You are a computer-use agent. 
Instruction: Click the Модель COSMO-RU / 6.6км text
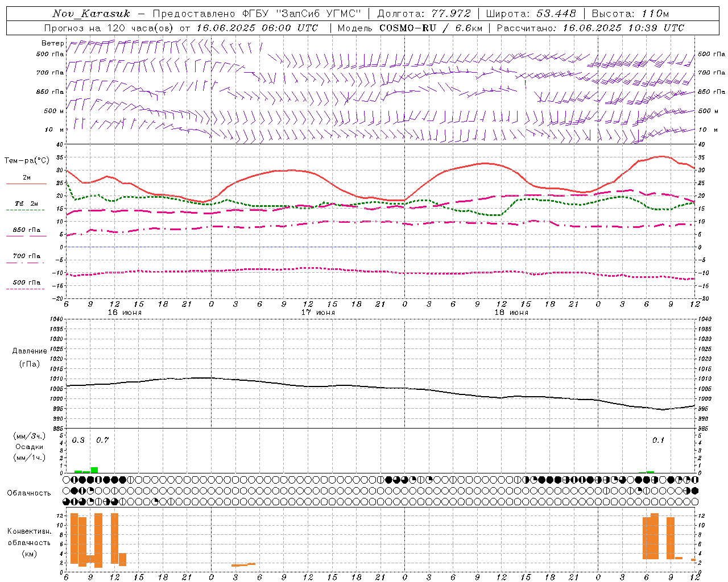(x=410, y=28)
